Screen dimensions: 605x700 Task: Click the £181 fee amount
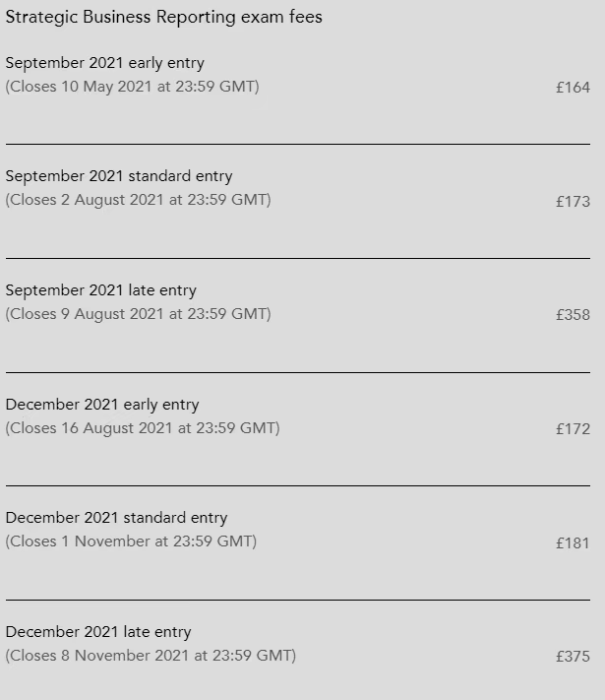[573, 542]
